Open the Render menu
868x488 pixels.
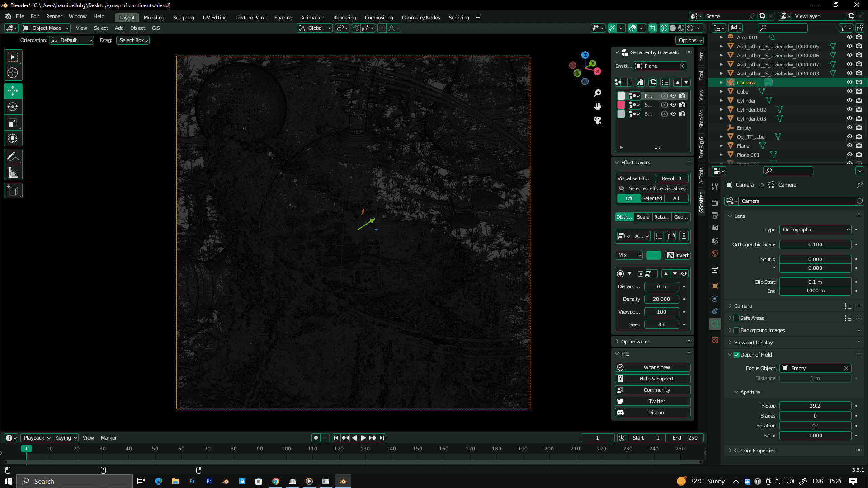[x=54, y=16]
